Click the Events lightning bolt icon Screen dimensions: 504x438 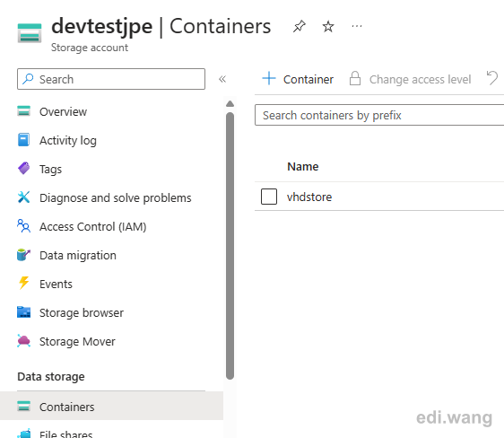pos(24,283)
